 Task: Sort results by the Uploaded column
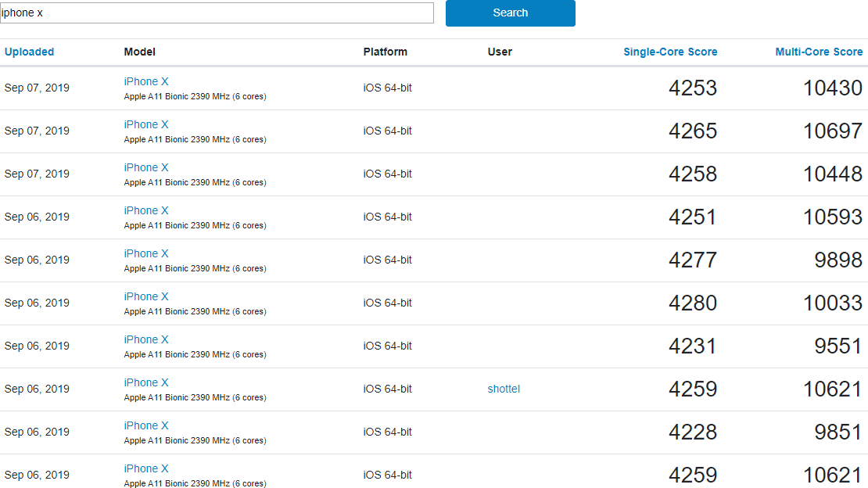click(x=30, y=52)
